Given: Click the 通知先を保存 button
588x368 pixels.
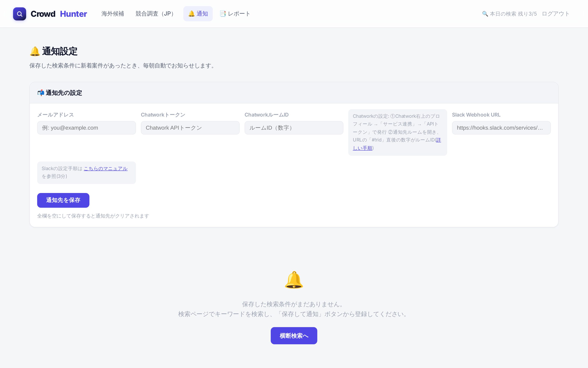Looking at the screenshot, I should (x=63, y=200).
